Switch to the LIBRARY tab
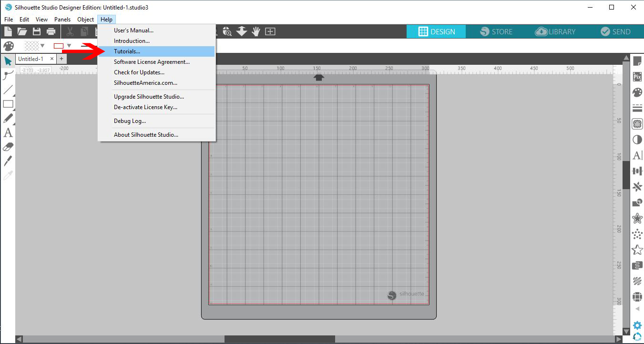Viewport: 644px width, 344px height. click(x=555, y=31)
